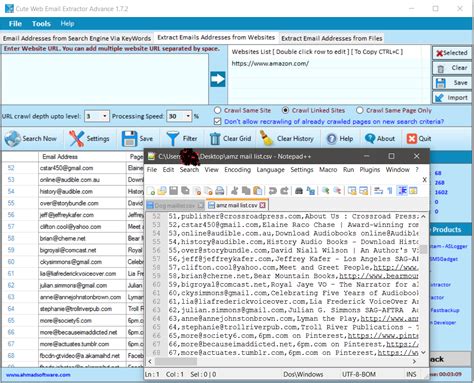This screenshot has width=474, height=383.
Task: Select Crawl Same Page Only option
Action: (x=360, y=110)
